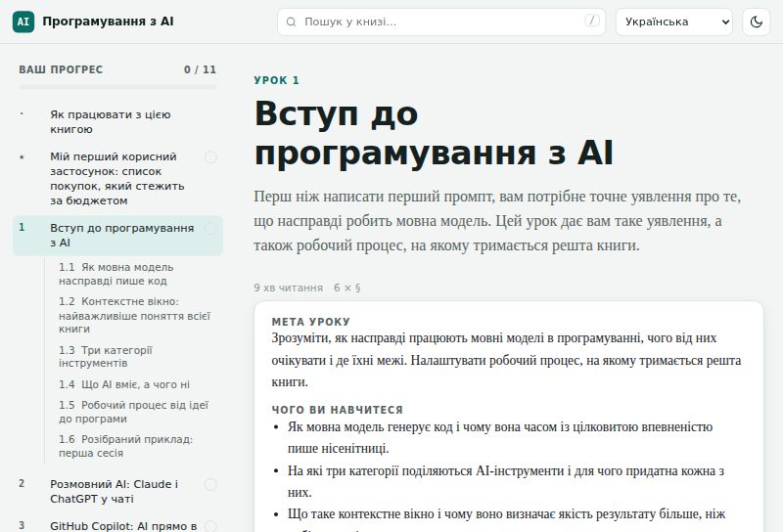This screenshot has height=532, width=783.
Task: Click the "Урок 1" label
Action: pyautogui.click(x=276, y=80)
